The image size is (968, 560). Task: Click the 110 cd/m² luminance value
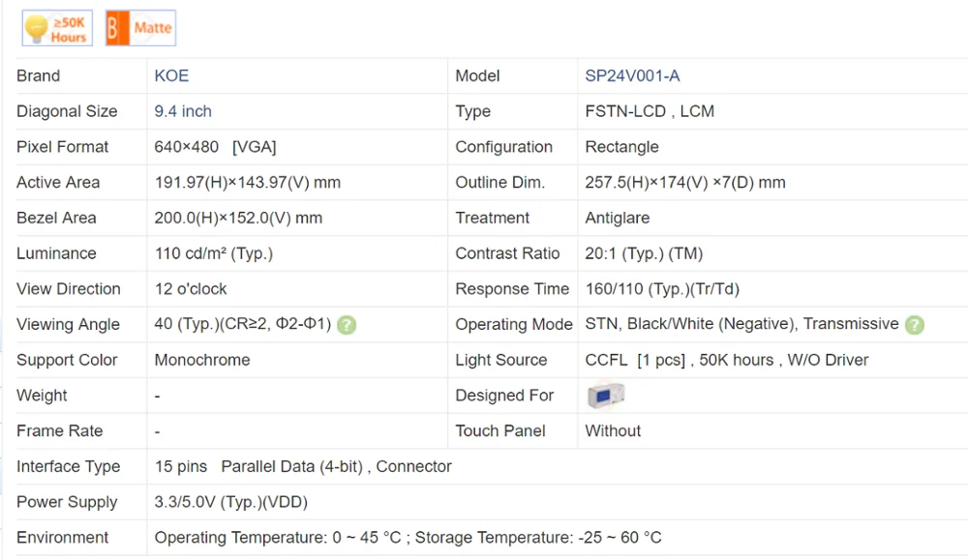point(214,253)
